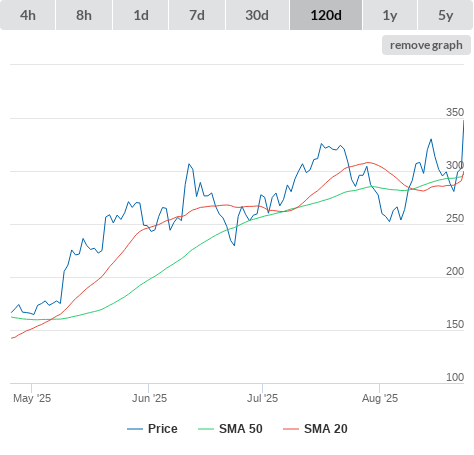
Task: Click the Aug '25 axis tick label
Action: [x=380, y=398]
